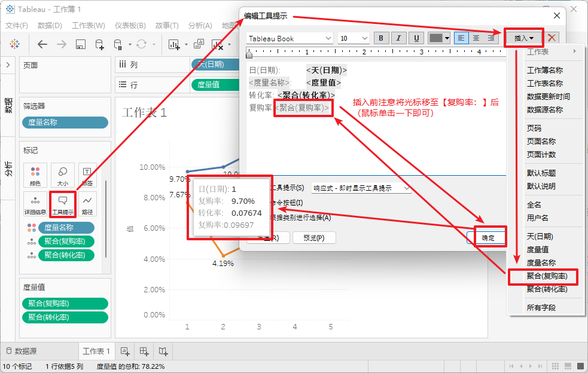
Task: Open the 路径 path mark card
Action: pos(87,204)
